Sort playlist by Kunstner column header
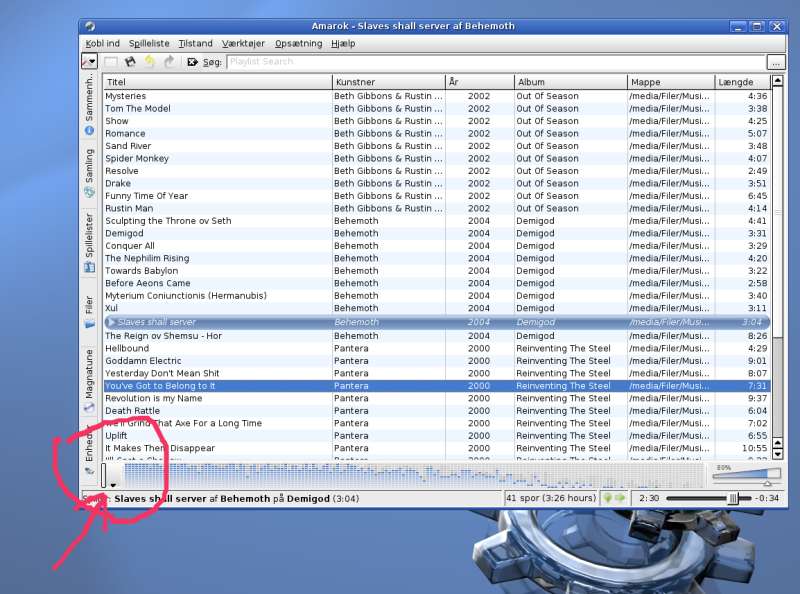This screenshot has width=800, height=594. (388, 82)
